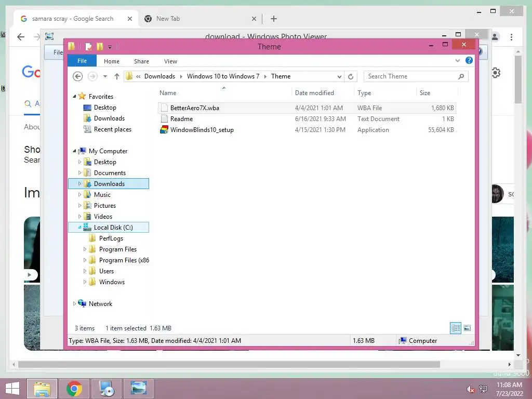Select Recent places under Favorites
532x399 pixels.
coord(113,129)
